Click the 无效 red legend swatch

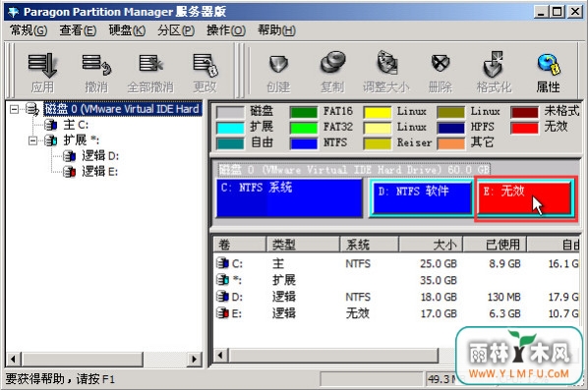[524, 128]
